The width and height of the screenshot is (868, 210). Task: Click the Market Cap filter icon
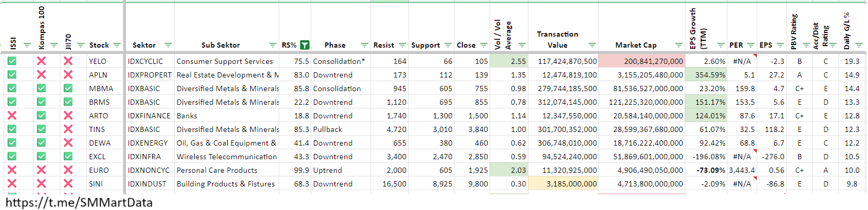click(679, 45)
